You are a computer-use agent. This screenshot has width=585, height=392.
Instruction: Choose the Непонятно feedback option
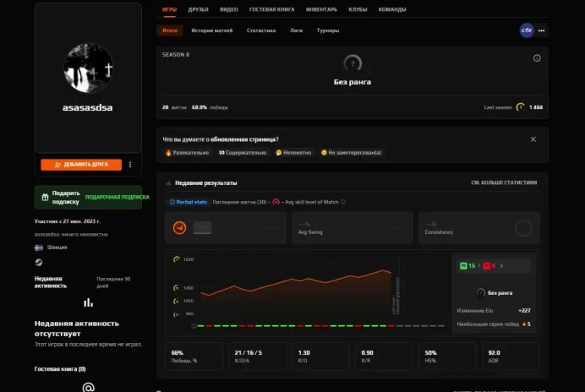(293, 153)
